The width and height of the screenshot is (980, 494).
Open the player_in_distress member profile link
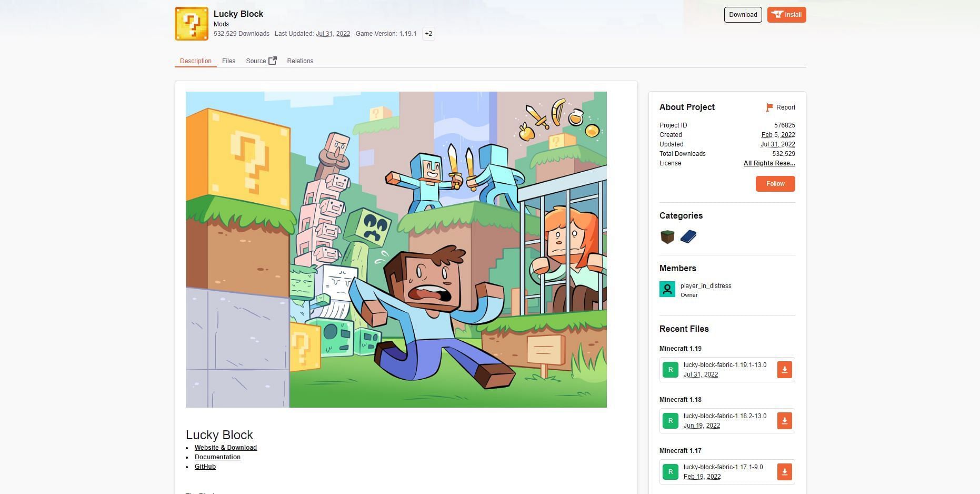pyautogui.click(x=706, y=286)
